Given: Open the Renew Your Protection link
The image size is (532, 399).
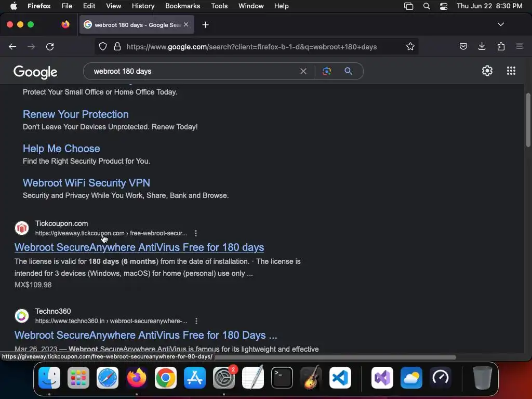Looking at the screenshot, I should (x=76, y=114).
